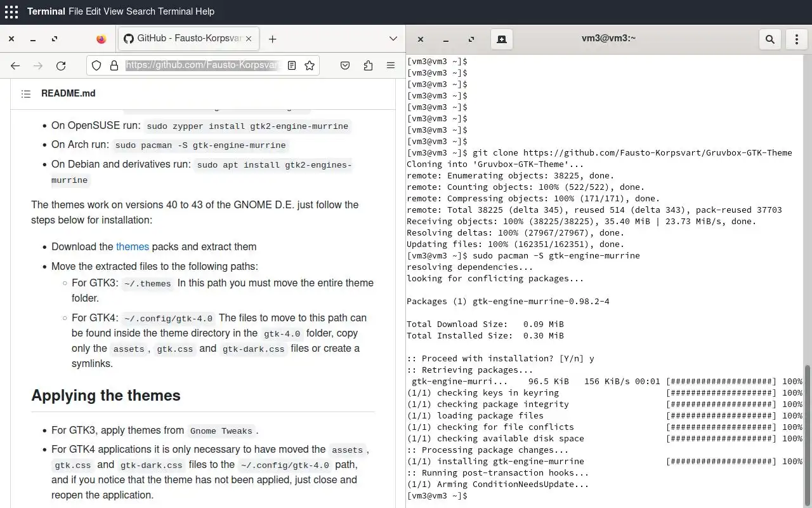Click the ~/.config/gtk-4.0 path after For GTK4:
The width and height of the screenshot is (812, 508).
click(x=169, y=319)
